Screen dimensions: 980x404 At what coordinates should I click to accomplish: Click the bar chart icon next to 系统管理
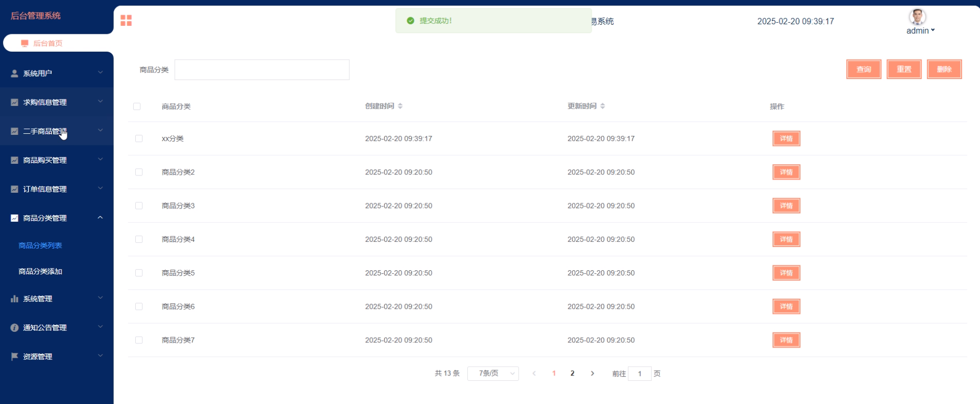coord(15,299)
